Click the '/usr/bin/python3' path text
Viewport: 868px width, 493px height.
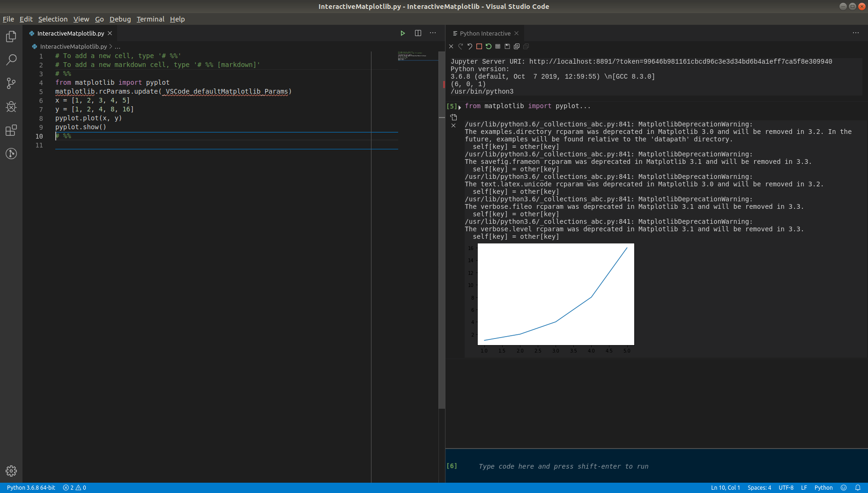(x=482, y=91)
